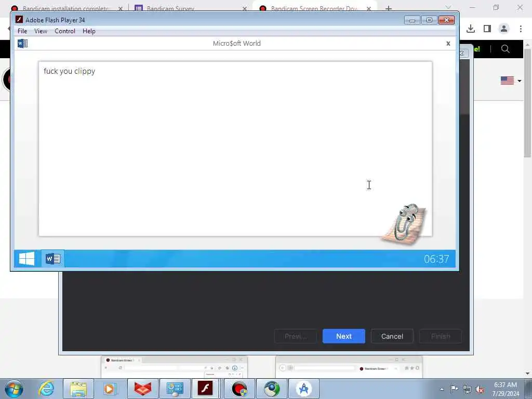Click the Windows 7 Start orb

point(14,389)
